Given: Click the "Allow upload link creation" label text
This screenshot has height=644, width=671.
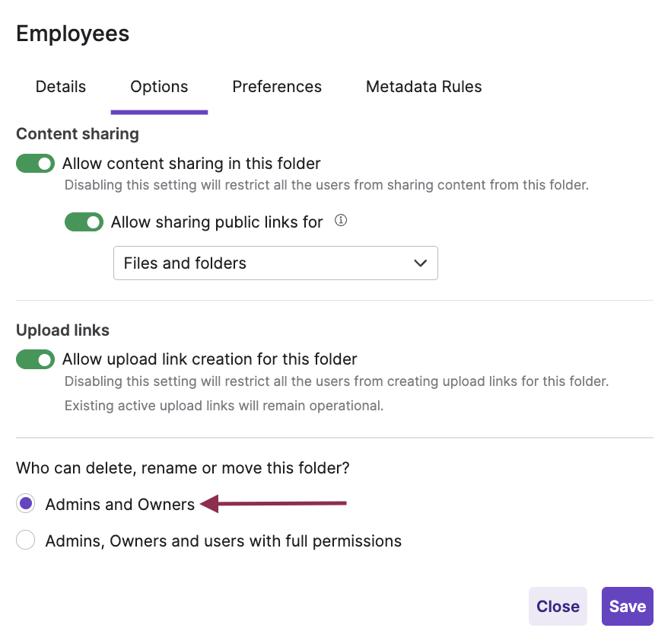Looking at the screenshot, I should click(x=210, y=359).
